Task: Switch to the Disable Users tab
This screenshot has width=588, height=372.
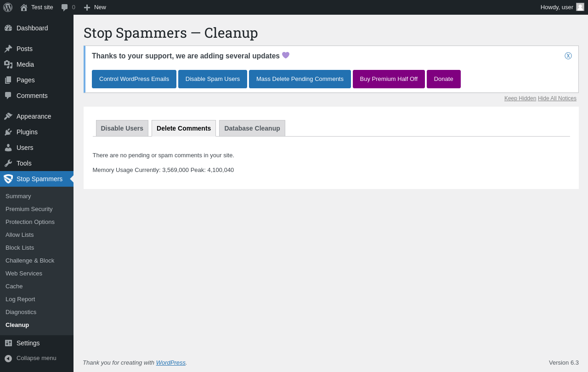Action: coord(122,128)
